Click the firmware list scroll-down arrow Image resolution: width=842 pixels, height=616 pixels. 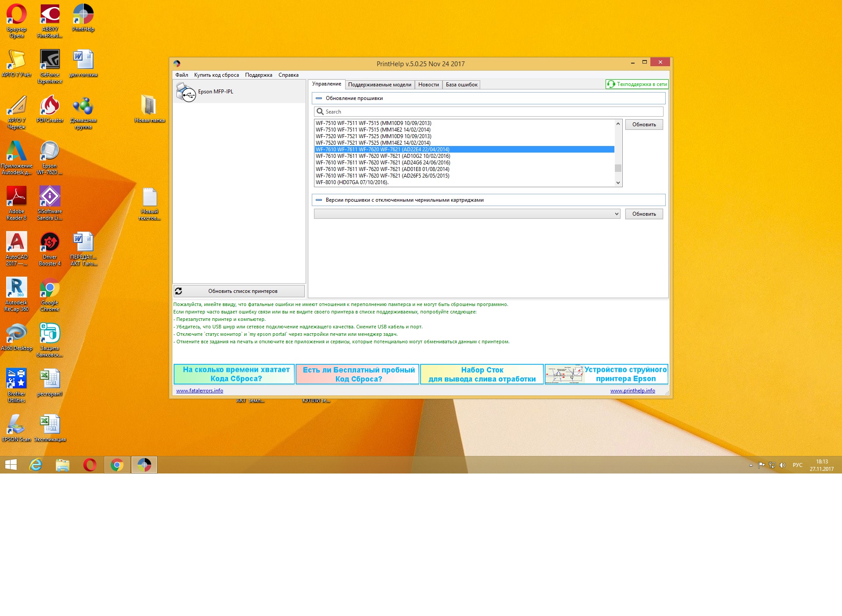pyautogui.click(x=618, y=183)
